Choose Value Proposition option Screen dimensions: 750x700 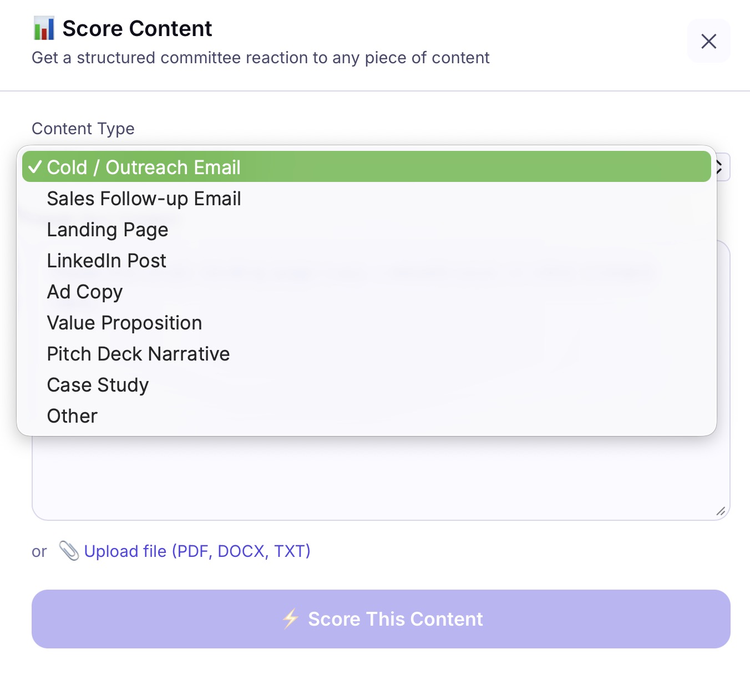(x=124, y=322)
